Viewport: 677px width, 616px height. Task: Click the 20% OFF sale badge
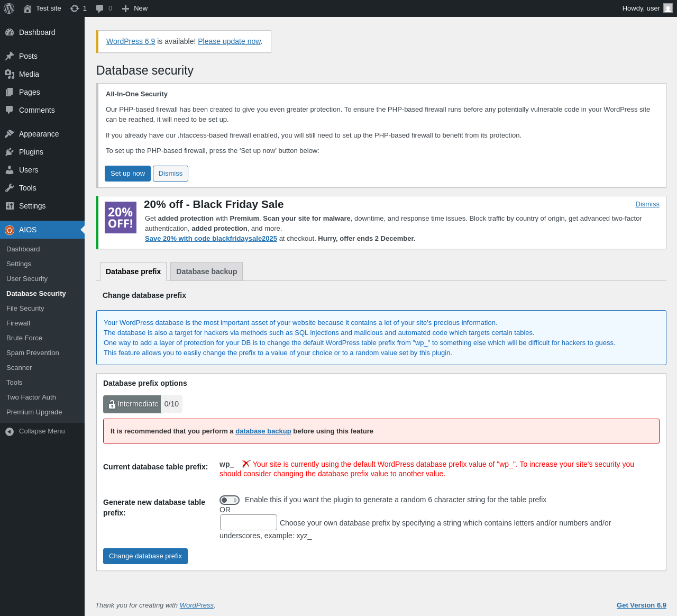pos(121,218)
